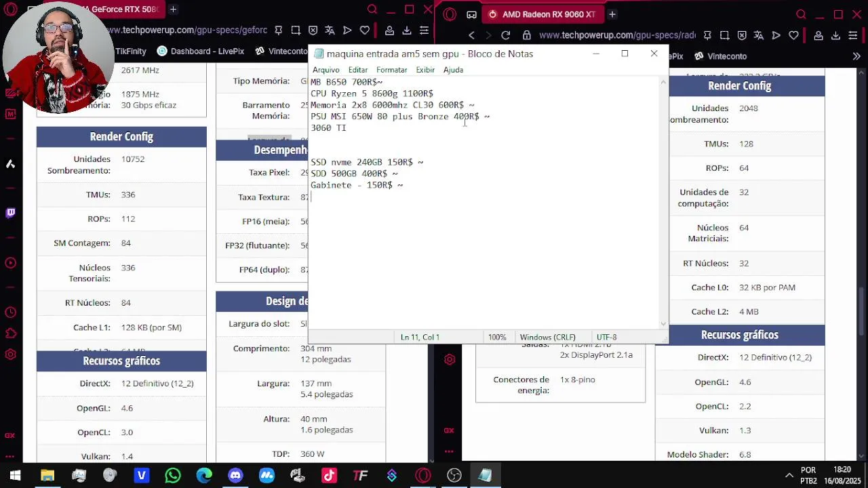The image size is (868, 488).
Task: Reload page in right Opera window
Action: [x=505, y=35]
